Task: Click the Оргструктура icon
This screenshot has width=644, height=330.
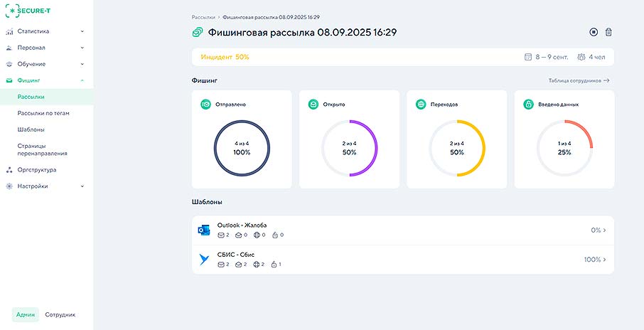Action: [x=9, y=170]
